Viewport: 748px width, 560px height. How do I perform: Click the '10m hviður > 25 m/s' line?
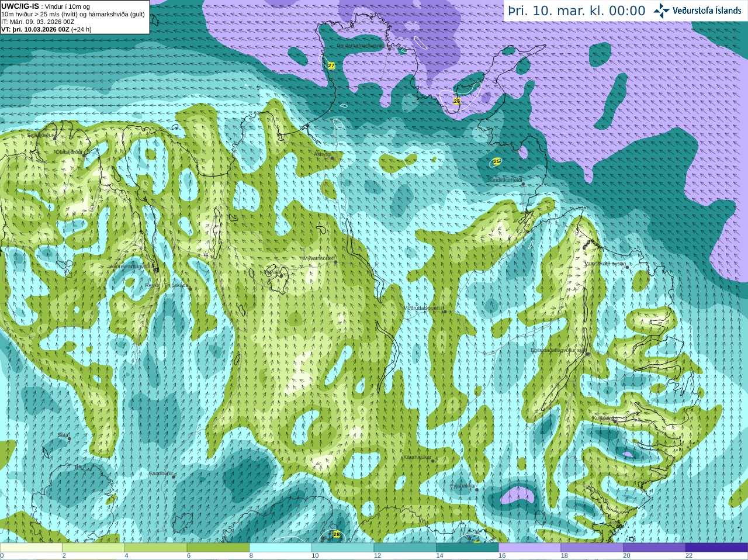(x=73, y=14)
